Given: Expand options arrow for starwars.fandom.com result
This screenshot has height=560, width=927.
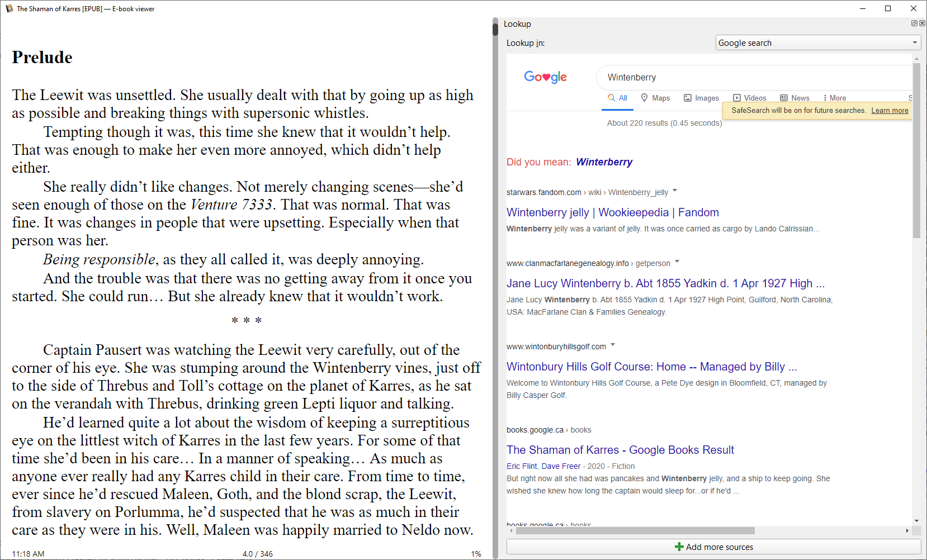Looking at the screenshot, I should 675,191.
